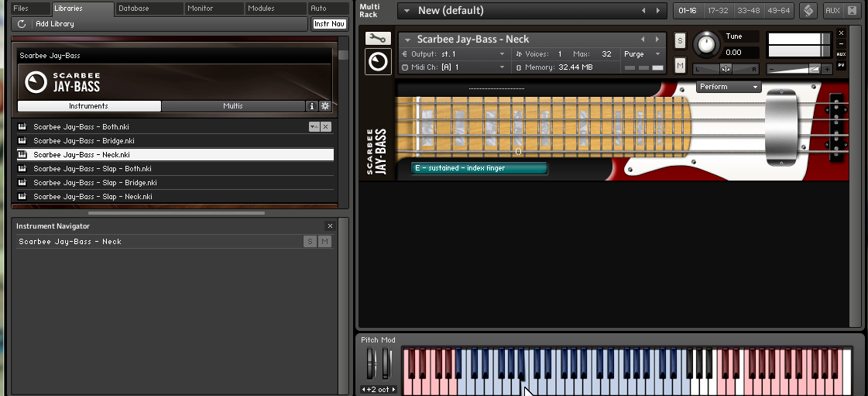Image resolution: width=868 pixels, height=396 pixels.
Task: Select rack page 49-64
Action: coord(779,11)
